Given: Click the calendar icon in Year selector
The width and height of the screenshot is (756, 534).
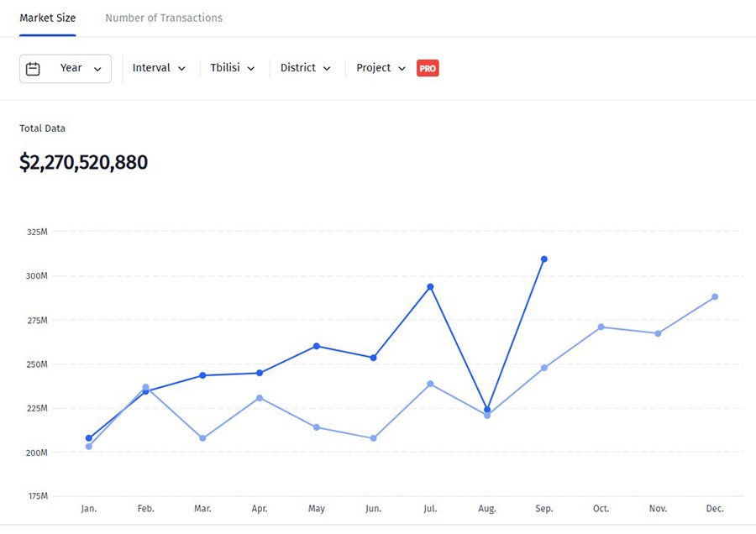Looking at the screenshot, I should pos(33,69).
